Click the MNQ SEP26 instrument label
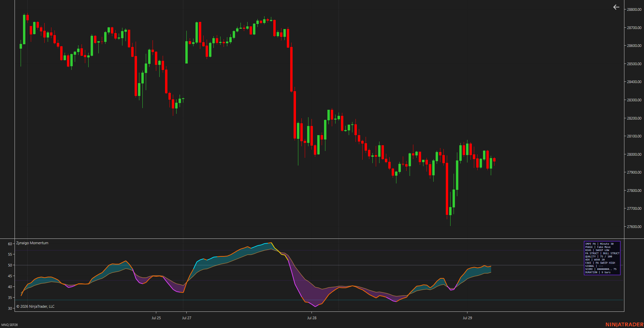Viewport: 644px width, 328px height. pos(9,325)
